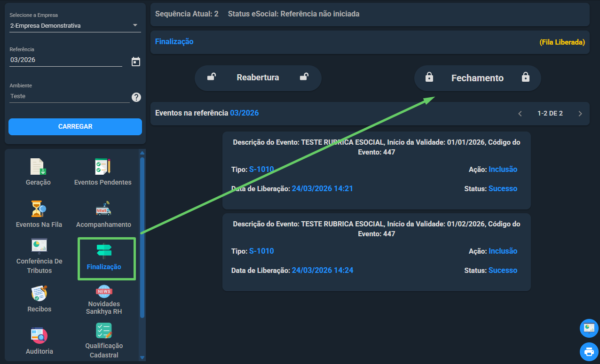Open Acompanhamento news van icon
Viewport: 600px width, 364px height.
(x=103, y=209)
